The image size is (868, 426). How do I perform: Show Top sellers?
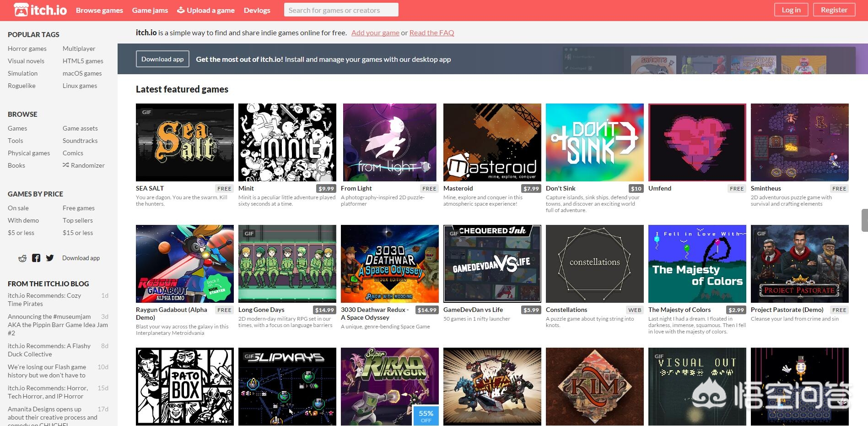(x=78, y=220)
